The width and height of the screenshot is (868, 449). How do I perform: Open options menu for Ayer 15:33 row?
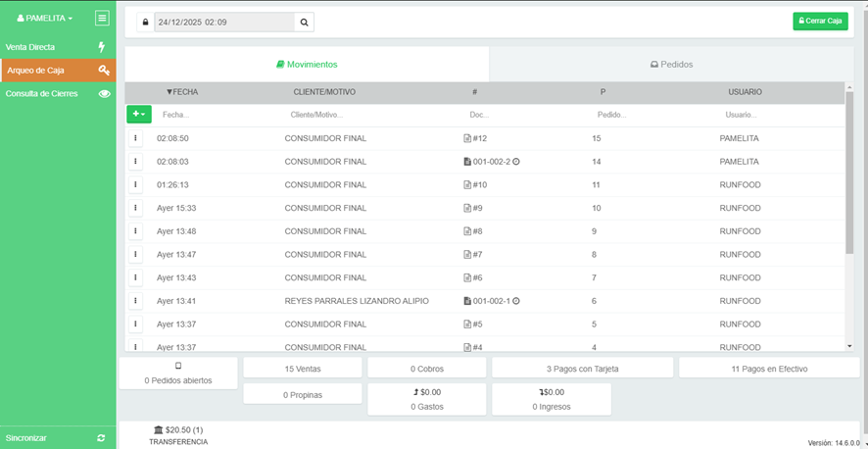[135, 208]
